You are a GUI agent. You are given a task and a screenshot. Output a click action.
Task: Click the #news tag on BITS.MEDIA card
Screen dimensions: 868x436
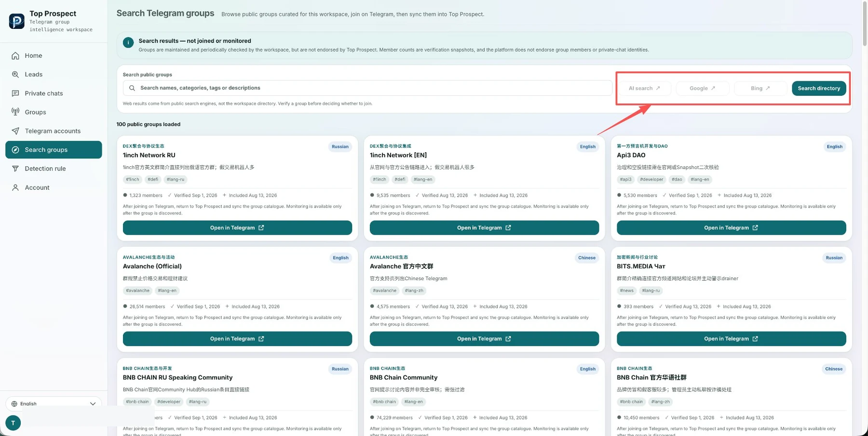click(x=627, y=291)
